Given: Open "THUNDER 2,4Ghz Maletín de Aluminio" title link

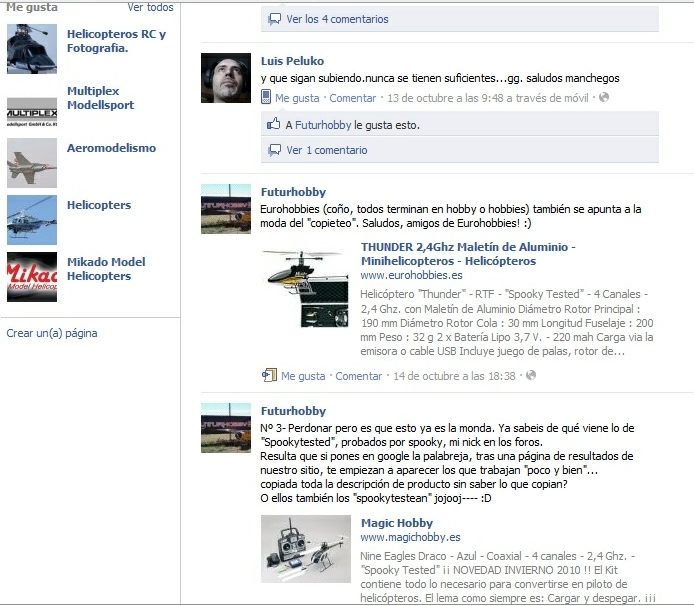Looking at the screenshot, I should click(x=468, y=254).
